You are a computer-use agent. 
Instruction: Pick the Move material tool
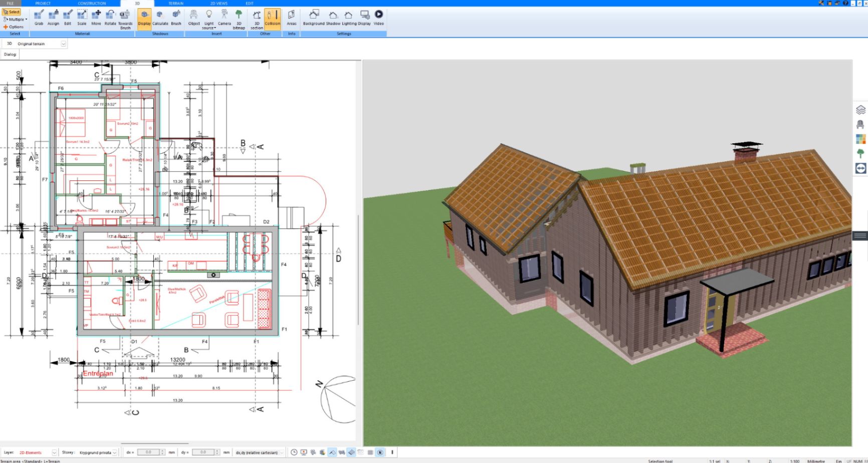96,18
